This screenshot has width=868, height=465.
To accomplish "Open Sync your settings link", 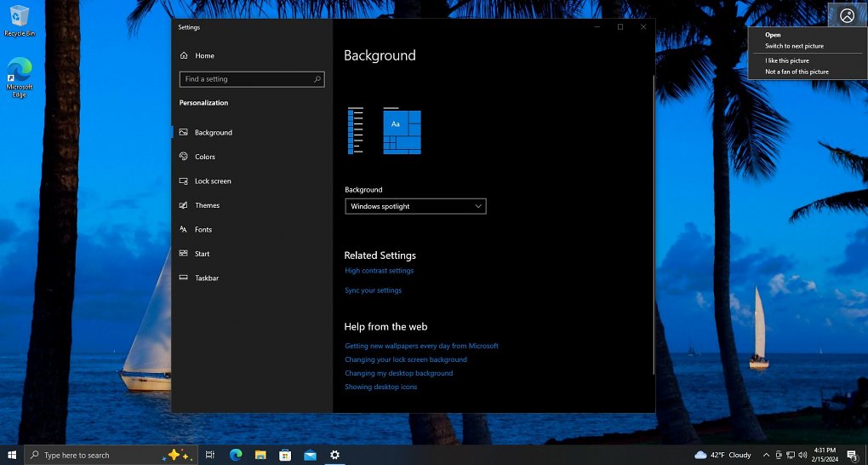I will [373, 290].
